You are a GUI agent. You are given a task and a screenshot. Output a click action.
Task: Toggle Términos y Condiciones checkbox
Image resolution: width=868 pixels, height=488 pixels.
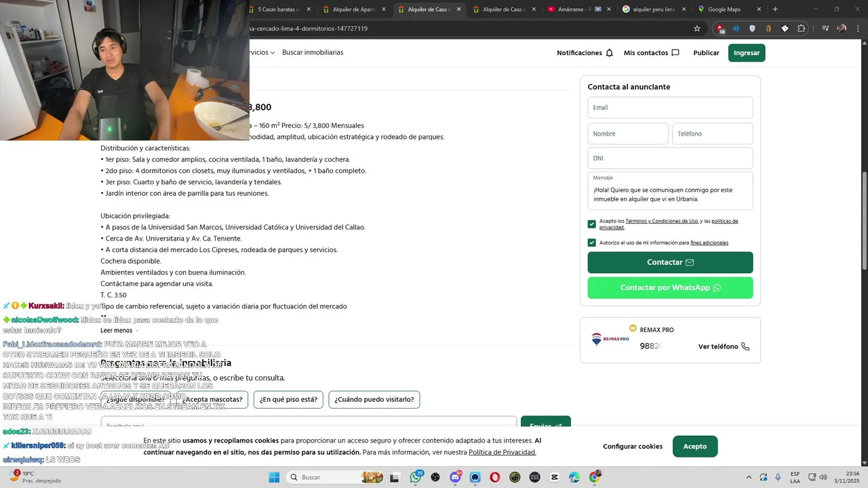pyautogui.click(x=592, y=224)
